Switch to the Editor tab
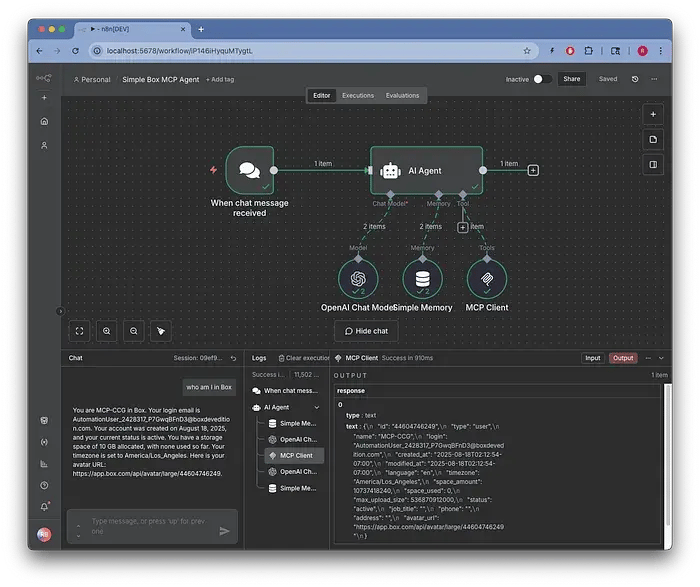Viewport: 700px width, 587px height. click(321, 95)
